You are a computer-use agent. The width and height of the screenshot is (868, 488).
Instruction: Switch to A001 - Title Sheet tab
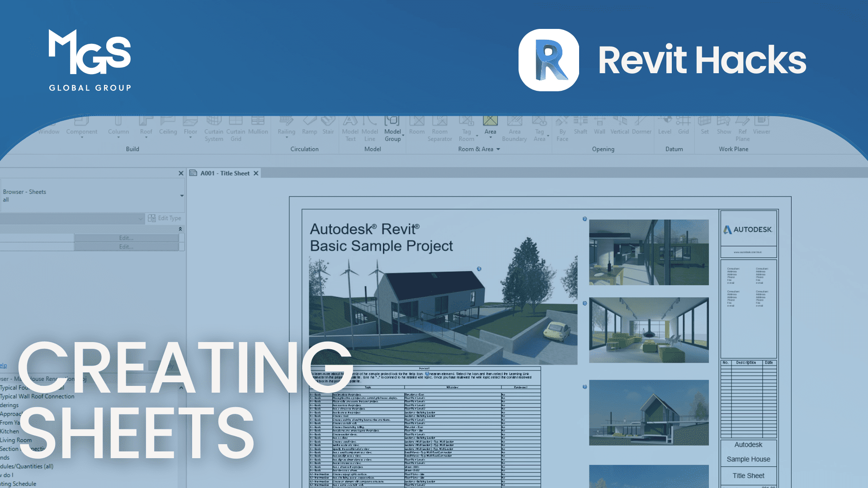pyautogui.click(x=225, y=173)
